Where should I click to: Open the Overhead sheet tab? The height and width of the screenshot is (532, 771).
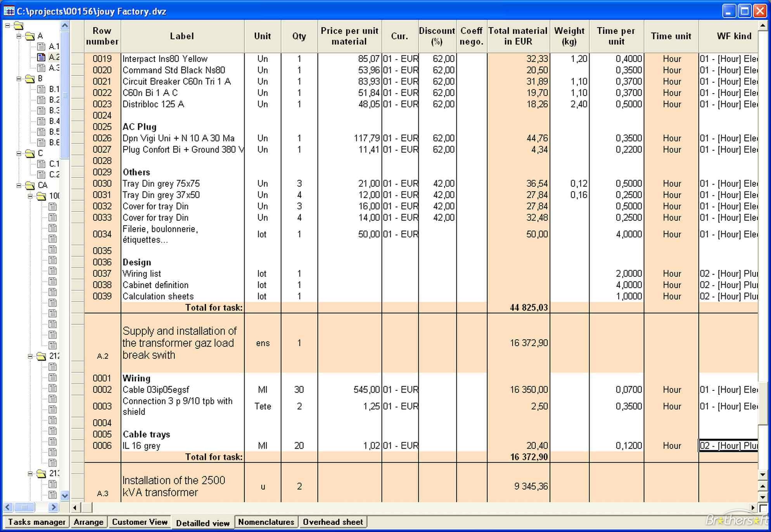(x=333, y=522)
